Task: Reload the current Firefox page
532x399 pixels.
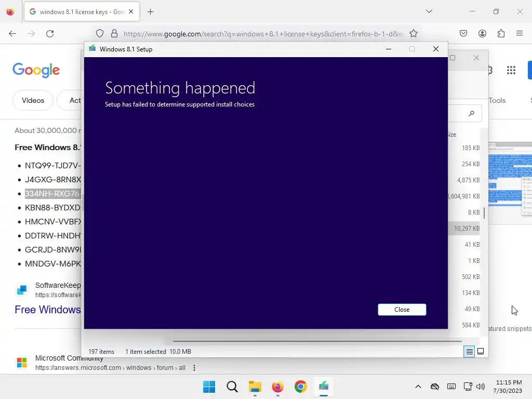Action: coord(50,34)
